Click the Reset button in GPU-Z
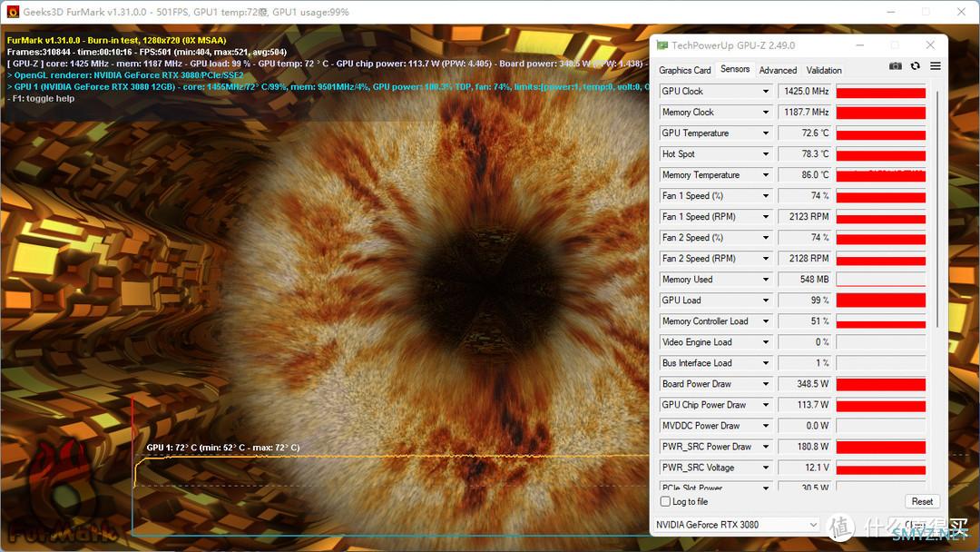The width and height of the screenshot is (980, 552). pos(922,501)
